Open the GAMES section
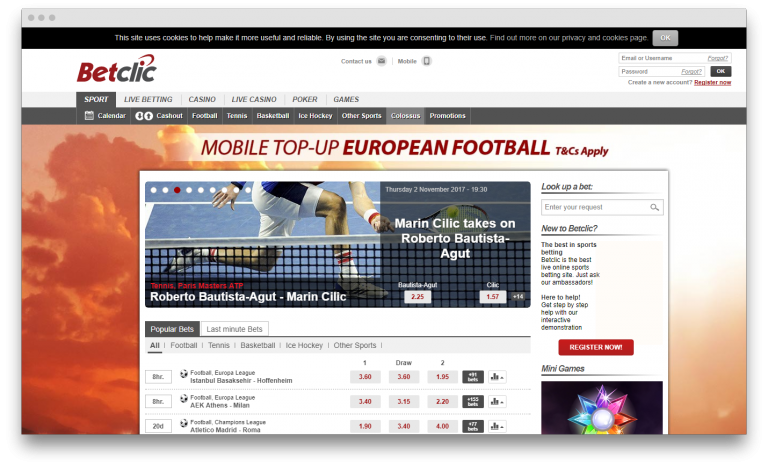Screen dimensions: 768x472 tap(346, 99)
